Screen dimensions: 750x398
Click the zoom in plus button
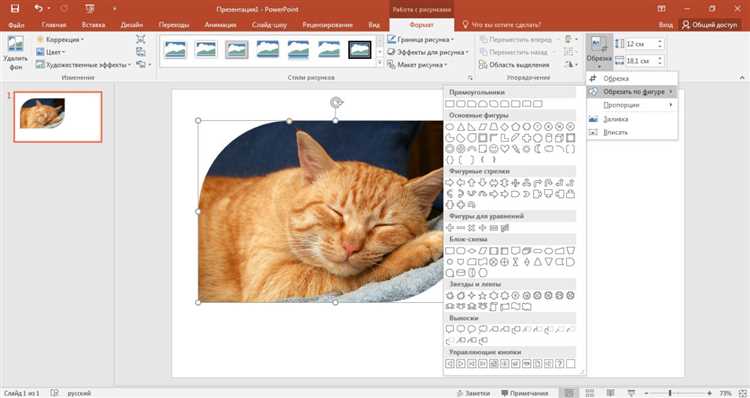[709, 393]
